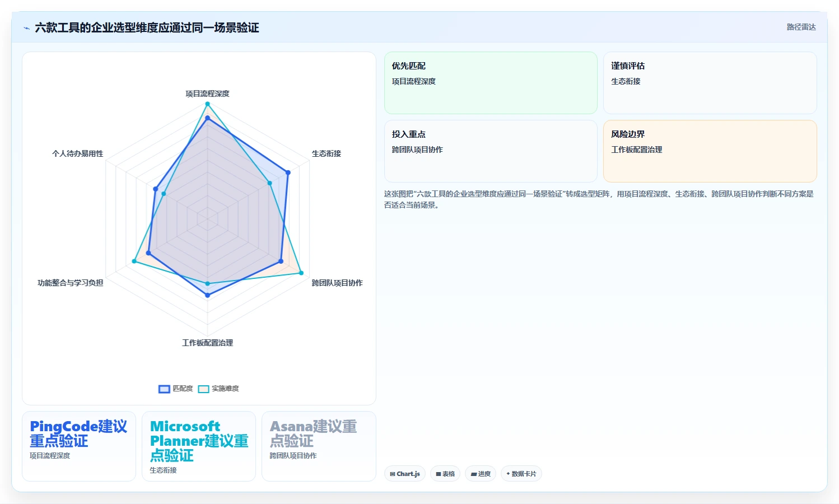Viewport: 839px width, 504px height.
Task: Click the Microsoft Planner建议重点验证 card
Action: (199, 446)
